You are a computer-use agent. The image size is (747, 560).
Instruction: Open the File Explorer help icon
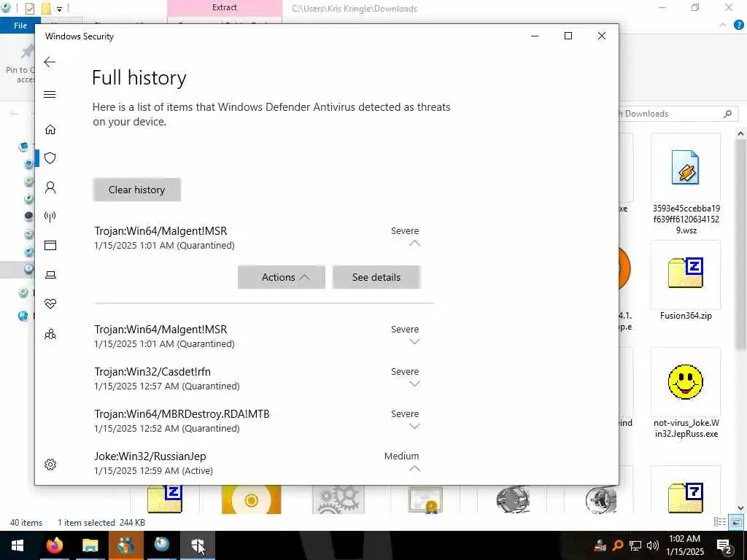(x=739, y=26)
